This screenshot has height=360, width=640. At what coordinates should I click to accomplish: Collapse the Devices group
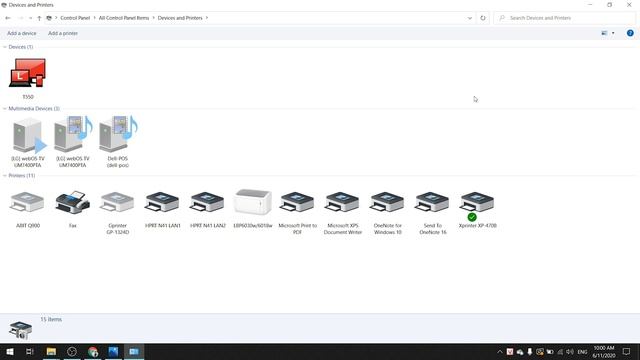[x=4, y=47]
